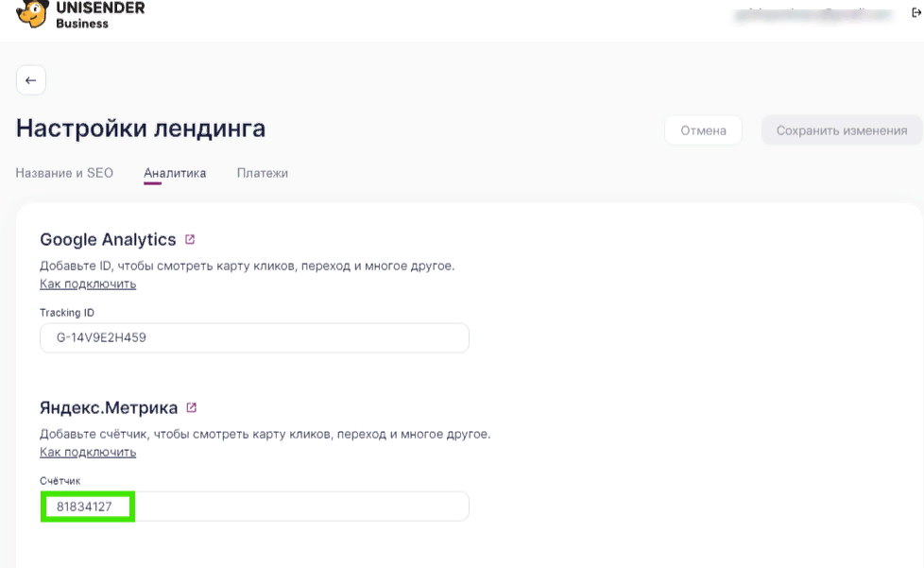Click the Tracking ID label
This screenshot has width=924, height=568.
(66, 312)
